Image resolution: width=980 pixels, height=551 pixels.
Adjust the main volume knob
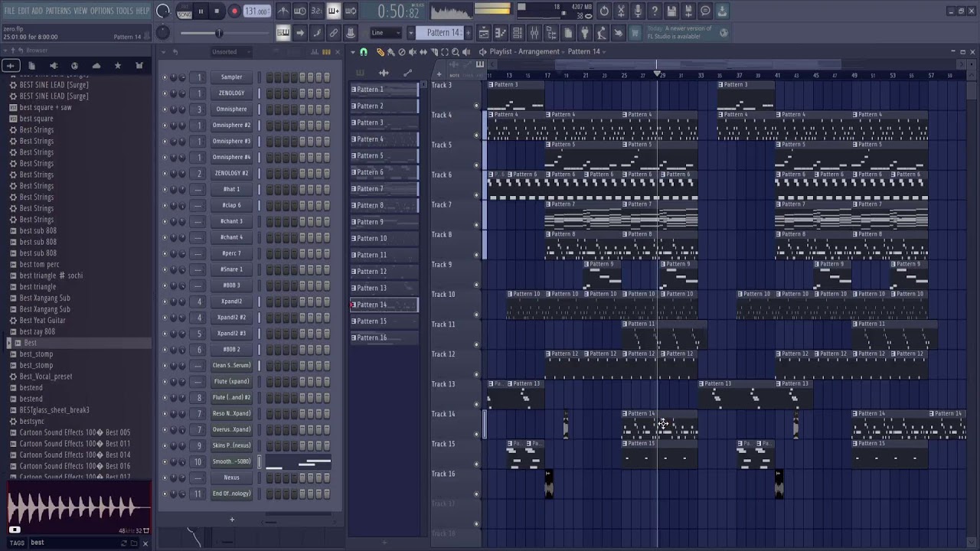(163, 11)
